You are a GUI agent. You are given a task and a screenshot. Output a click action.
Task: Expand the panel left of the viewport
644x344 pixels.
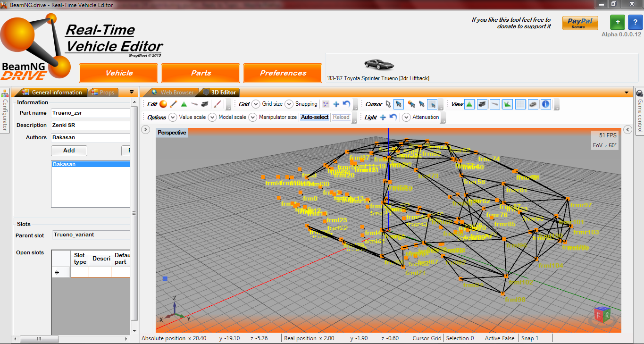tap(146, 129)
